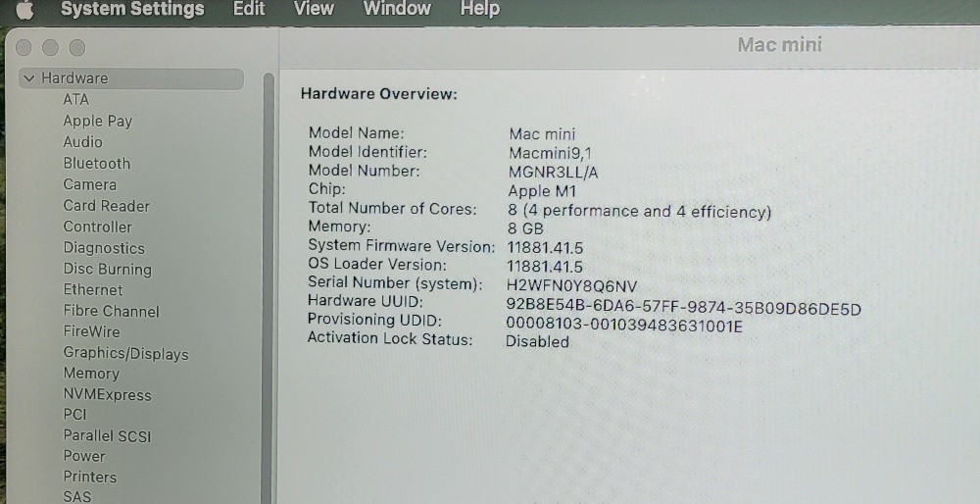Image resolution: width=980 pixels, height=504 pixels.
Task: Open the System Settings menu
Action: (132, 9)
